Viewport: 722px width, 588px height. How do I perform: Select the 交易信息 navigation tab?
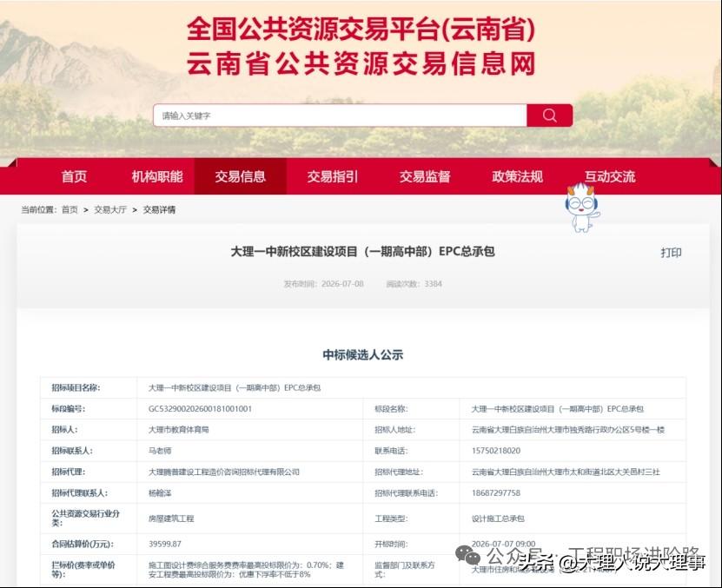(x=241, y=176)
